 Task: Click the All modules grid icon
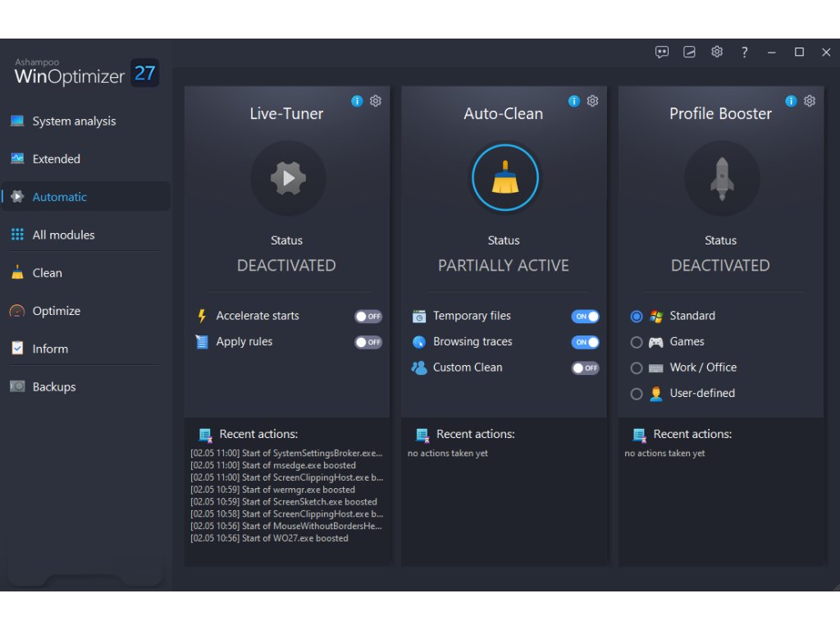coord(17,235)
